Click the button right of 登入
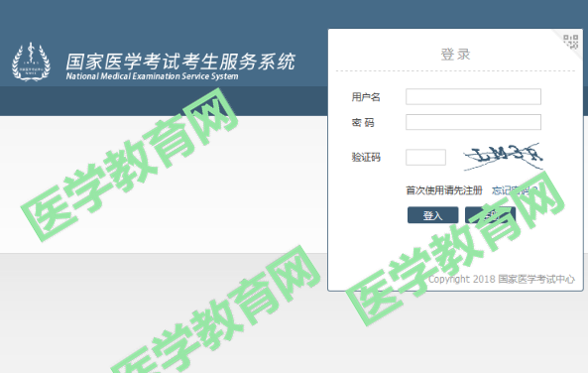This screenshot has width=588, height=373. click(x=490, y=215)
